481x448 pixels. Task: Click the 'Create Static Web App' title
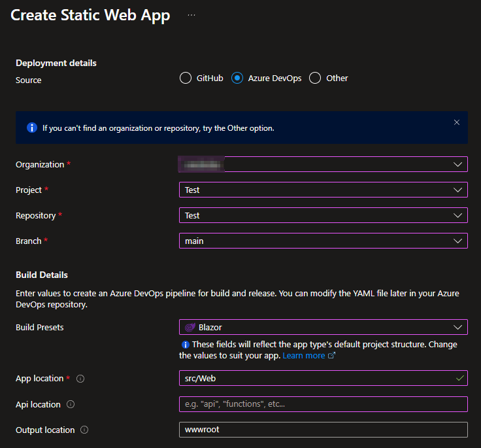click(90, 15)
